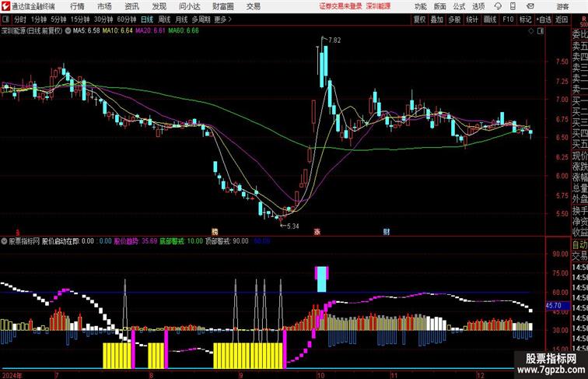
Task: Click the 返回 toolbar button
Action: click(562, 19)
